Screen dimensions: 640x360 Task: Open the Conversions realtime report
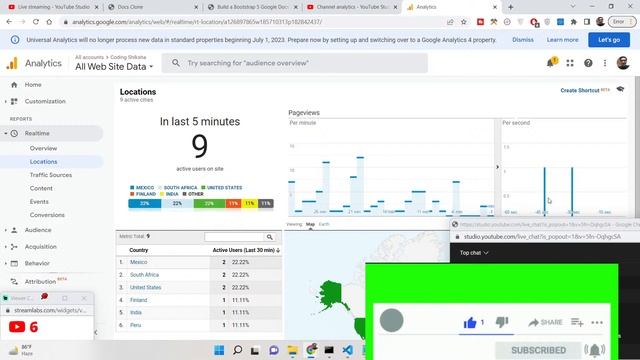47,215
